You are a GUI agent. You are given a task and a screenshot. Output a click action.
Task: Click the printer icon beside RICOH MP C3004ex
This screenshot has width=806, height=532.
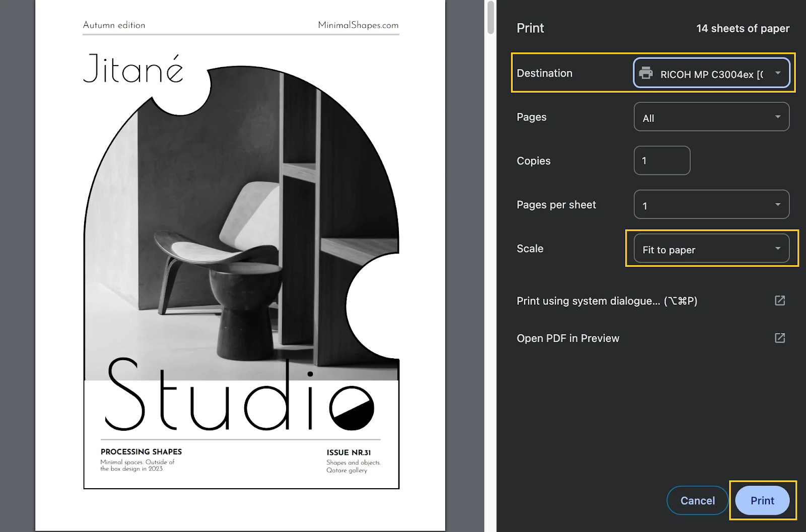coord(646,73)
